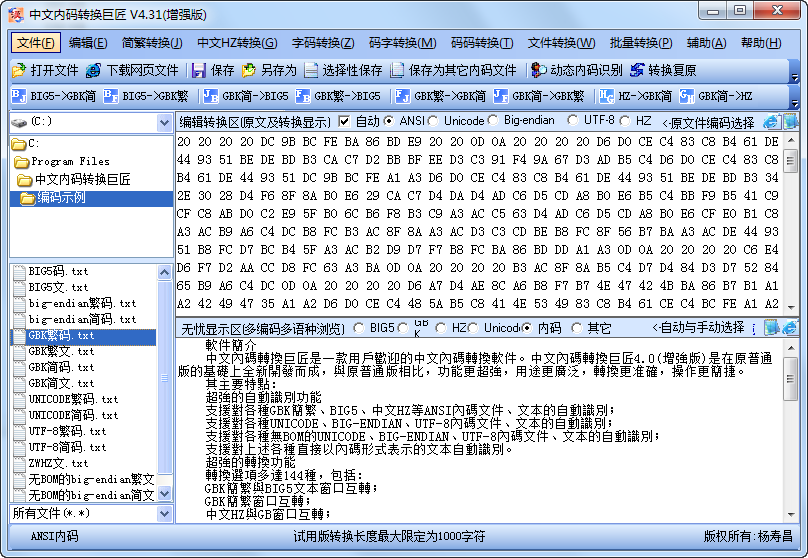The width and height of the screenshot is (808, 558).
Task: Select BIG5 radio in display area
Action: tap(359, 328)
